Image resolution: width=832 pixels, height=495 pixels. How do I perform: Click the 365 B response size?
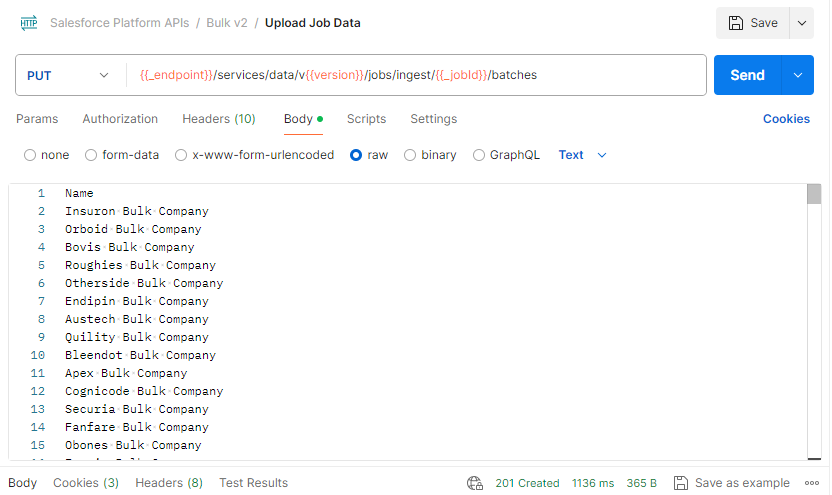(642, 483)
